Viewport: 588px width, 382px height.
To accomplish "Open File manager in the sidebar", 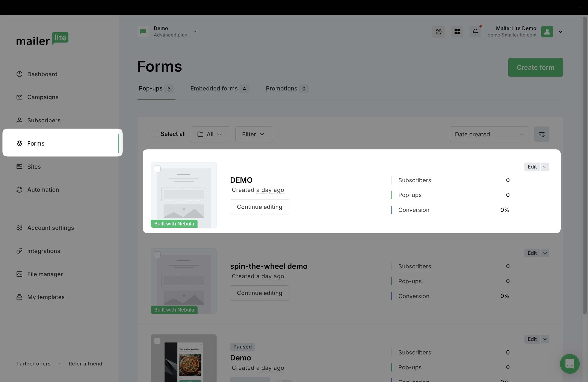I will [x=45, y=274].
